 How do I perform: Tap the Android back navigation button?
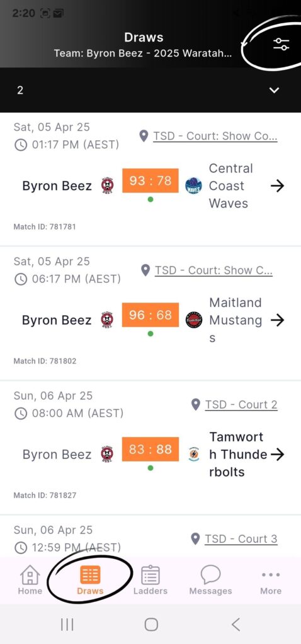point(236,625)
